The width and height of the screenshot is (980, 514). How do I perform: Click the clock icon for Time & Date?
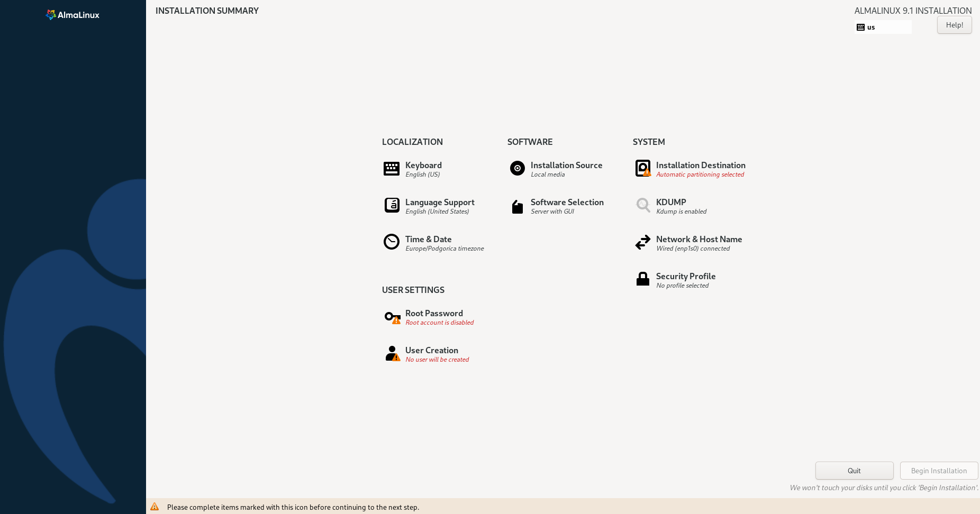[x=392, y=242]
